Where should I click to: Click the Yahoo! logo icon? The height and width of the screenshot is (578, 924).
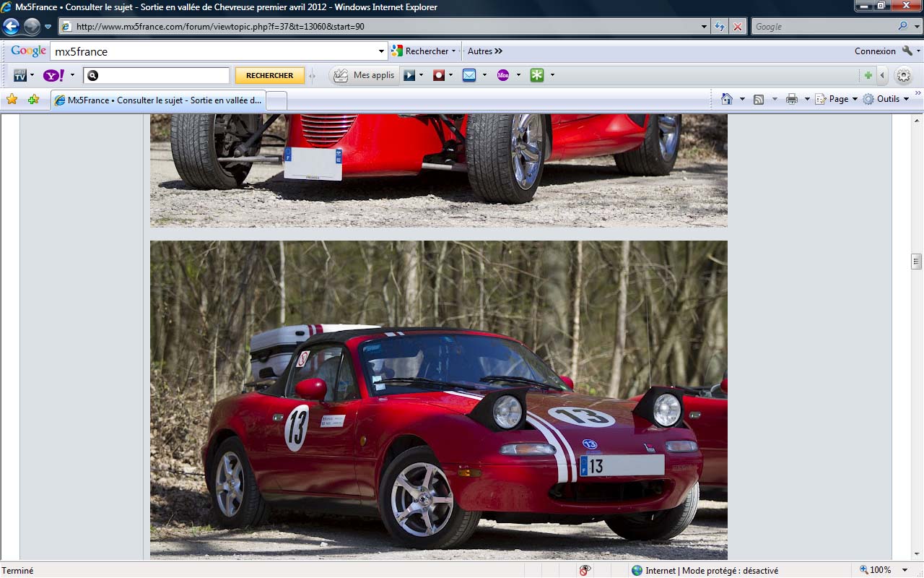click(54, 75)
